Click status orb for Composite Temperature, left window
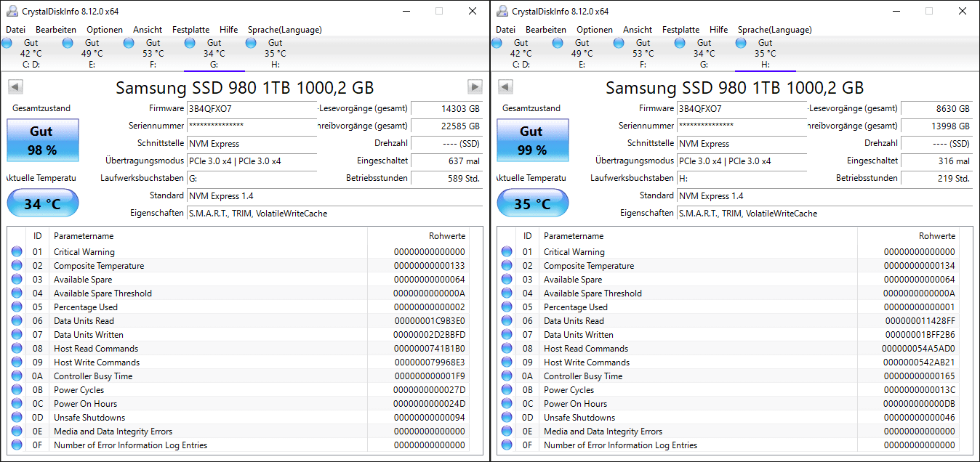This screenshot has width=980, height=462. coord(17,266)
